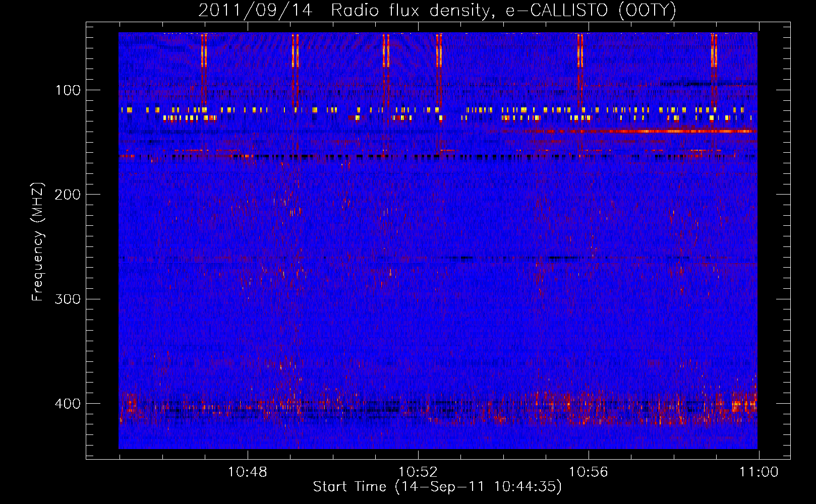The image size is (816, 504).
Task: Click the plot title "2011/09/14 Radio flux density, e-CALLISTO (OOTY)"
Action: click(x=437, y=11)
